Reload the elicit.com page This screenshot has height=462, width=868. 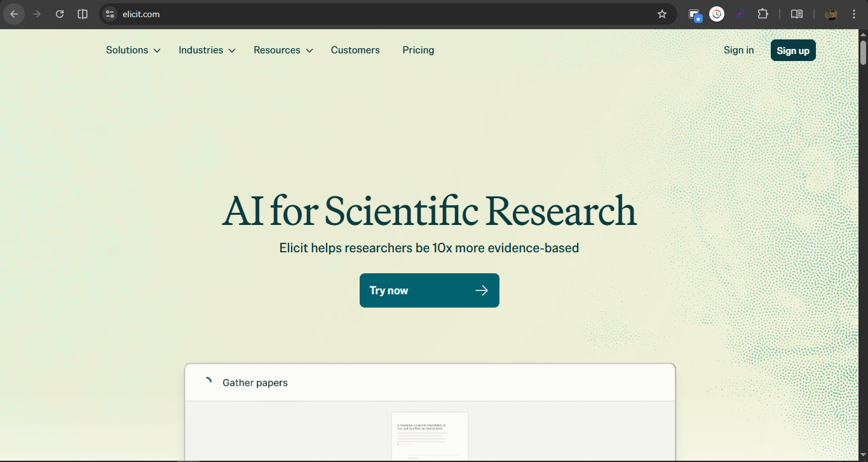59,13
